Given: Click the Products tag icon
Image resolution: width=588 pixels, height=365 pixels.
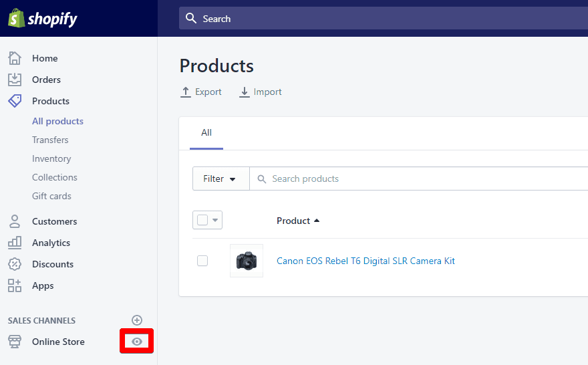Looking at the screenshot, I should (x=15, y=101).
